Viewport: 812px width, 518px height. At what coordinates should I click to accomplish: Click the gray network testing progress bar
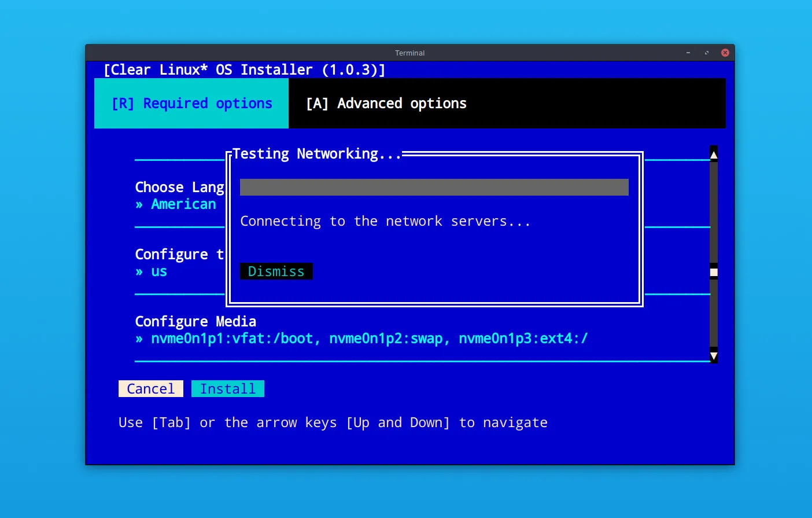tap(434, 188)
